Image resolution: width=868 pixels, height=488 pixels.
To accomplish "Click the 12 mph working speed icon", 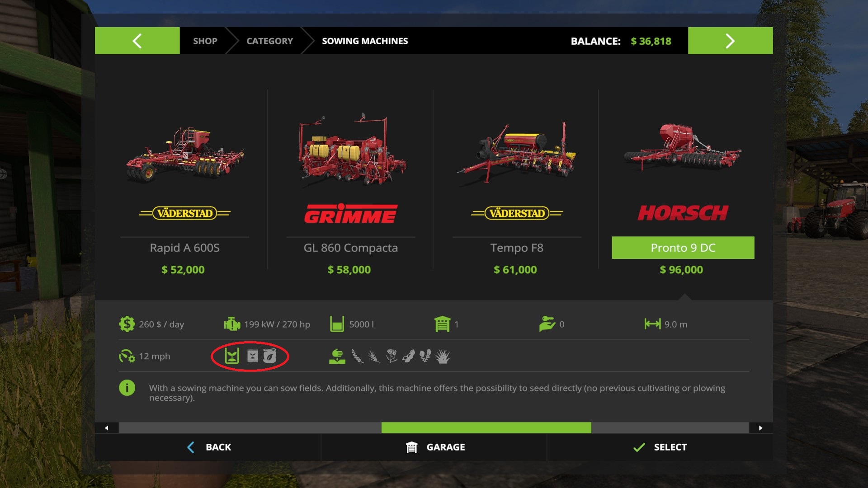I will 127,356.
